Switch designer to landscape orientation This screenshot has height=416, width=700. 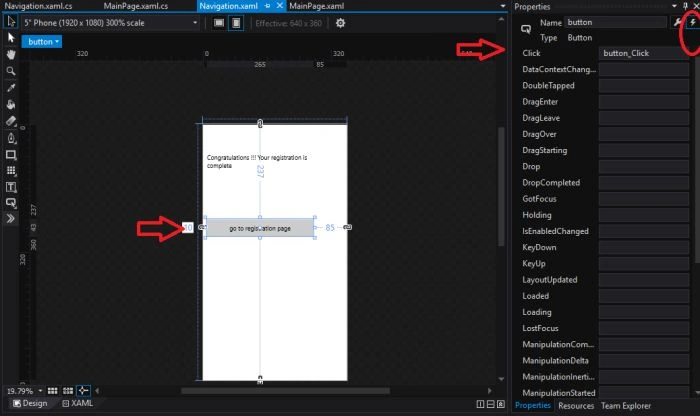219,23
